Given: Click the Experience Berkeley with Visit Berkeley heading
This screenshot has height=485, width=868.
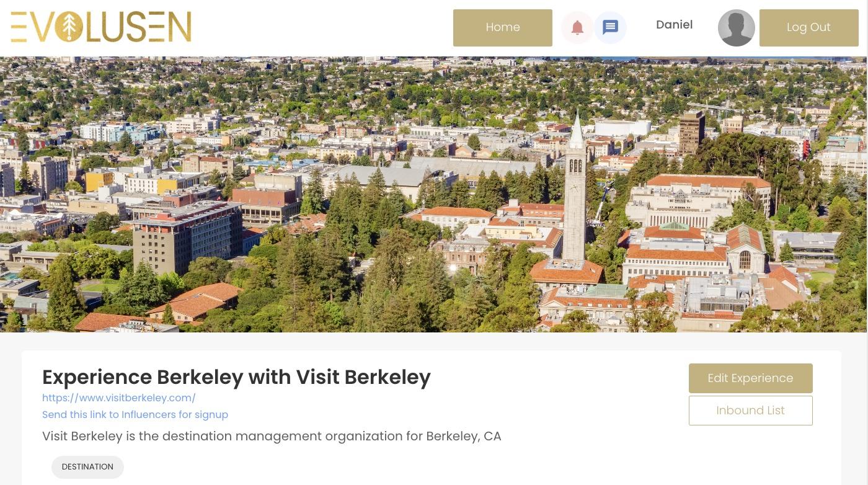Looking at the screenshot, I should [236, 377].
